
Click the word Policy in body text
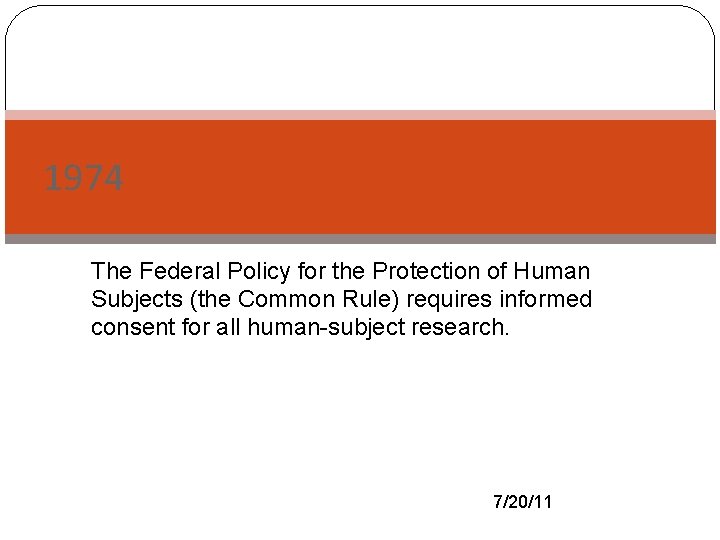click(x=259, y=271)
